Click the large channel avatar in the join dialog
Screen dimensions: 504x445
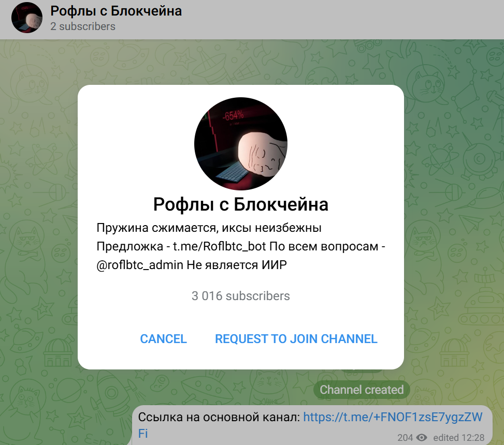click(241, 144)
